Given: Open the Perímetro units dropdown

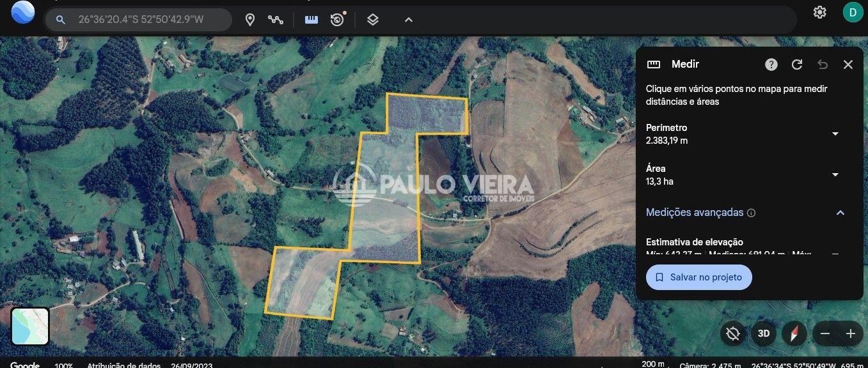Looking at the screenshot, I should point(835,134).
